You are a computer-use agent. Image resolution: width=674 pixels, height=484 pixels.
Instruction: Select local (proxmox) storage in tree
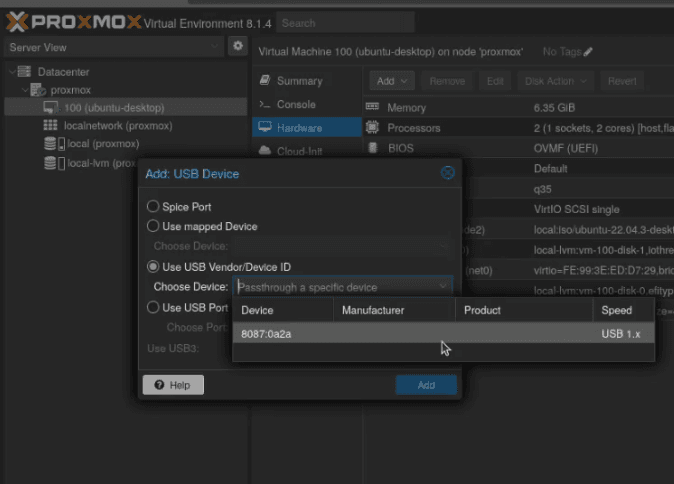coord(103,144)
